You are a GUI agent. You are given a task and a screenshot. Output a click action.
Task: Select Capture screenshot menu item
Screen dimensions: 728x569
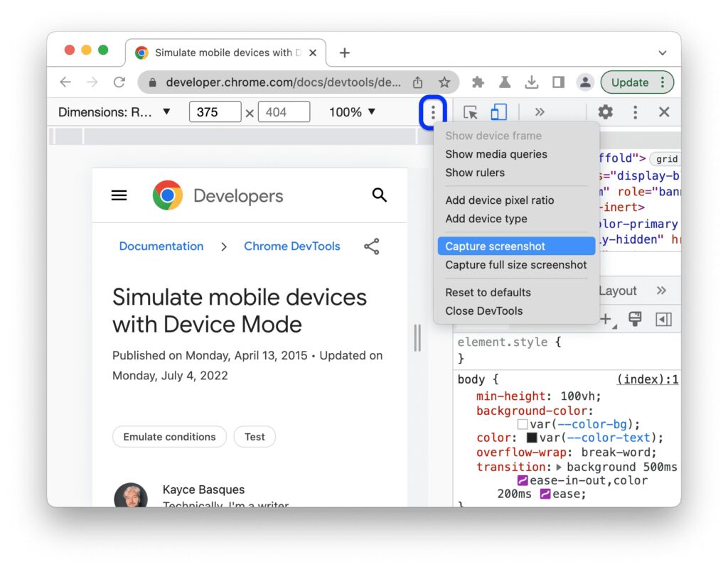(x=496, y=246)
